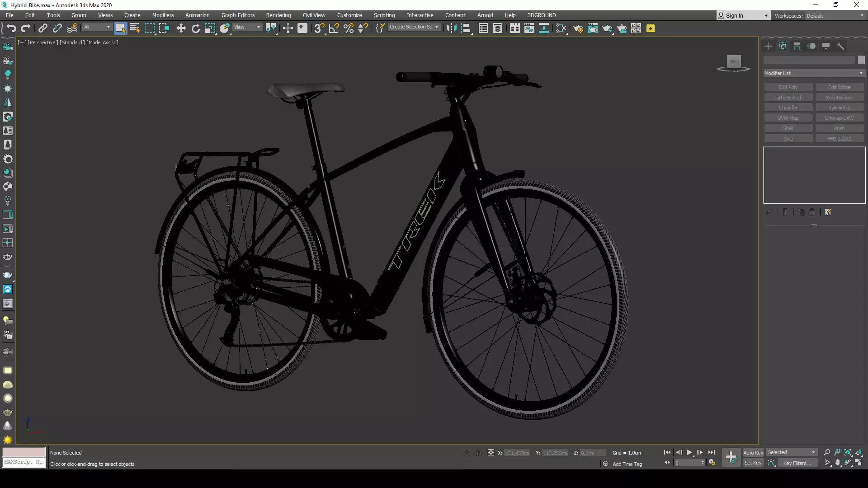Screen dimensions: 868x488
Task: Switch to the Utilities wrench tab
Action: click(x=840, y=46)
